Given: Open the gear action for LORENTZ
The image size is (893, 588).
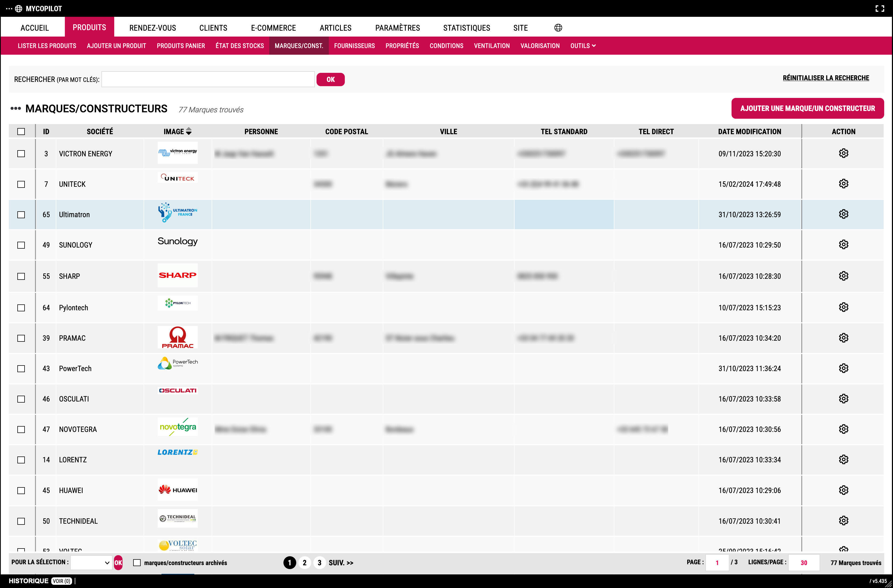Looking at the screenshot, I should 843,459.
